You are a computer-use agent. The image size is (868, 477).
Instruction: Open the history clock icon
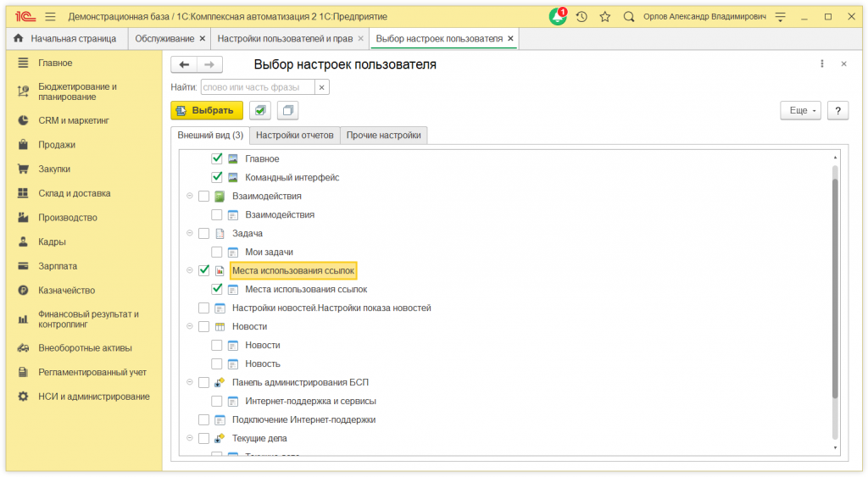pyautogui.click(x=581, y=16)
